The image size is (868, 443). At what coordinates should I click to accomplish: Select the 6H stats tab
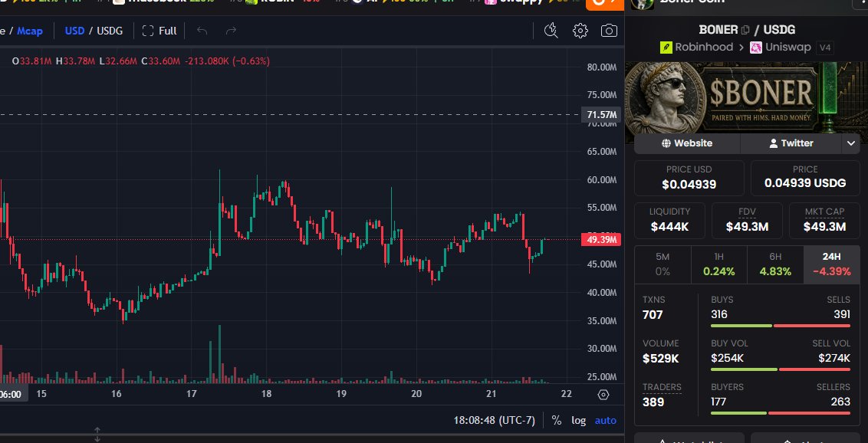[775, 264]
